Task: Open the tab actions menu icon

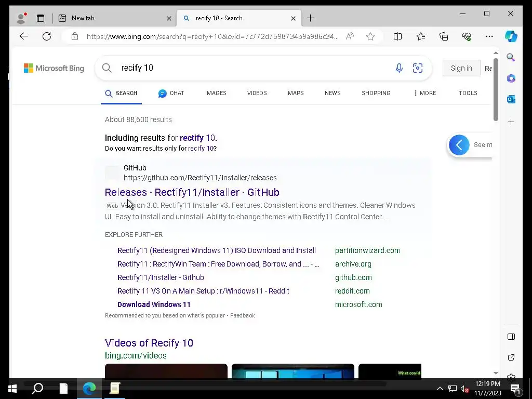Action: pyautogui.click(x=41, y=18)
